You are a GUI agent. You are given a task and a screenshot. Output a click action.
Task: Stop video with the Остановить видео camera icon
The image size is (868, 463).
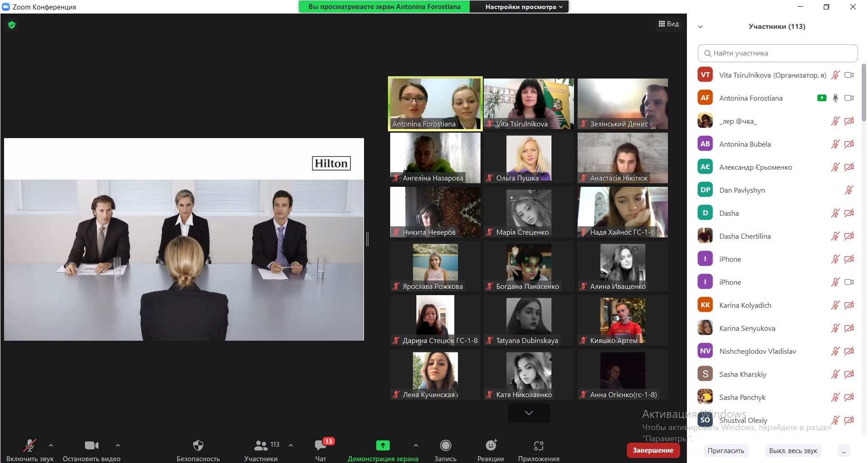(x=92, y=445)
